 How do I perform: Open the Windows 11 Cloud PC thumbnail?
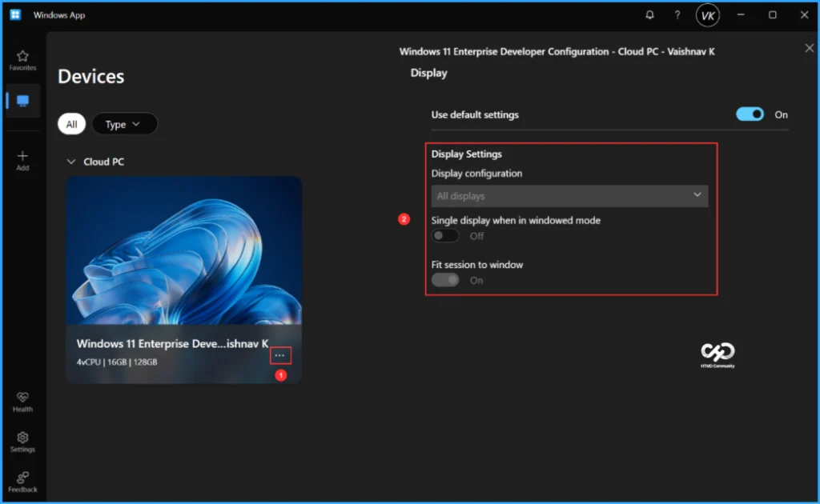[183, 250]
